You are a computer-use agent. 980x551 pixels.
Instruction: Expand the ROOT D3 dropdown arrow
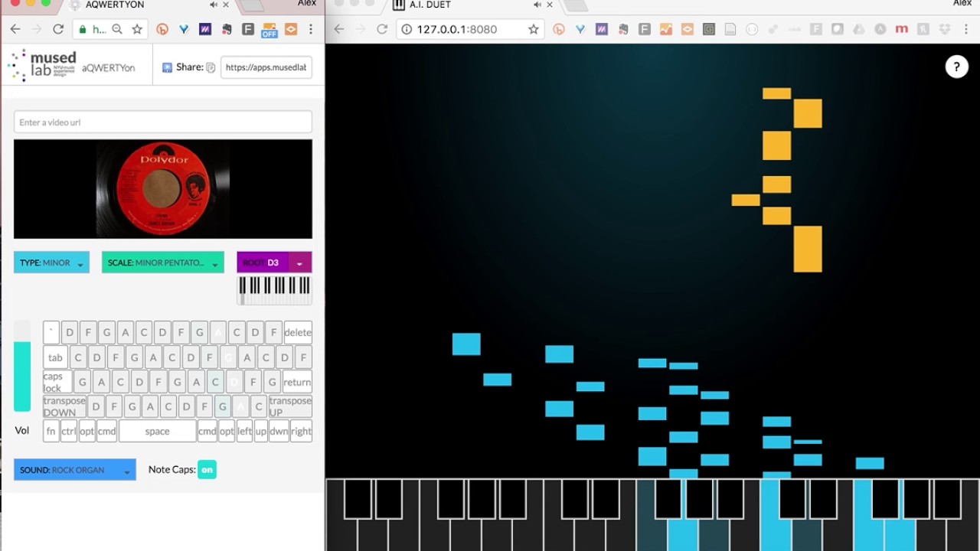click(x=299, y=262)
